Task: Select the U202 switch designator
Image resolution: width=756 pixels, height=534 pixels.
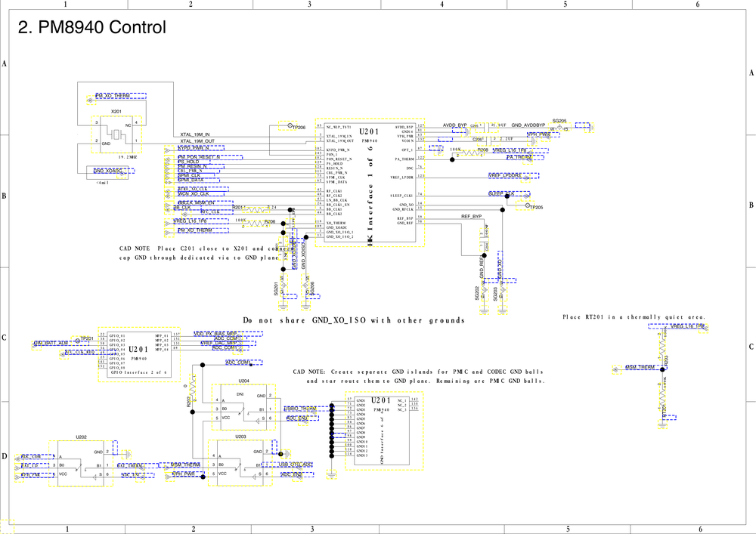Action: [81, 437]
